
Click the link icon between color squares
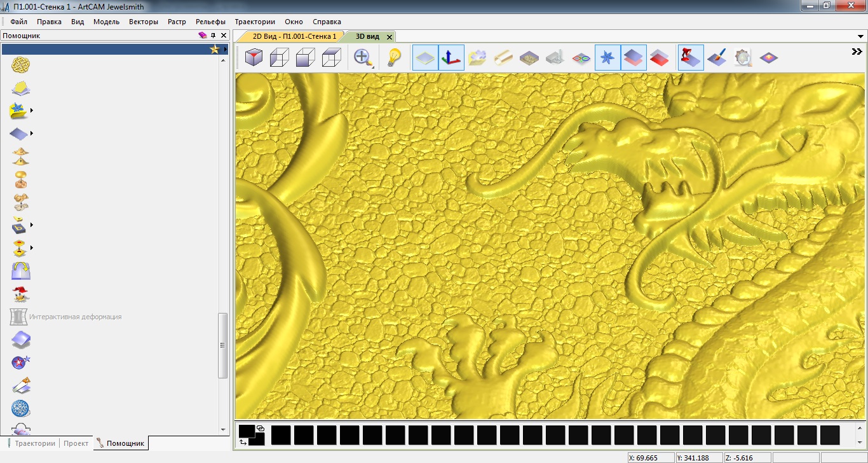pyautogui.click(x=261, y=428)
